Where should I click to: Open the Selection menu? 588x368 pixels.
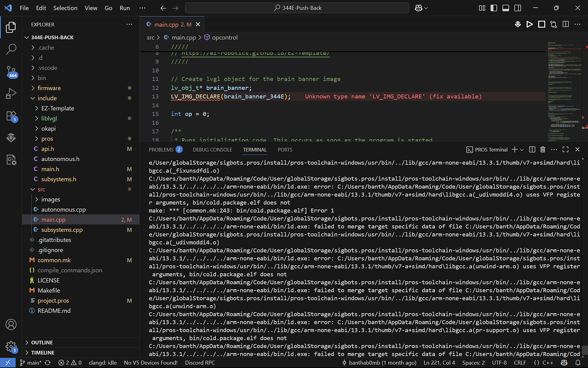tap(65, 8)
